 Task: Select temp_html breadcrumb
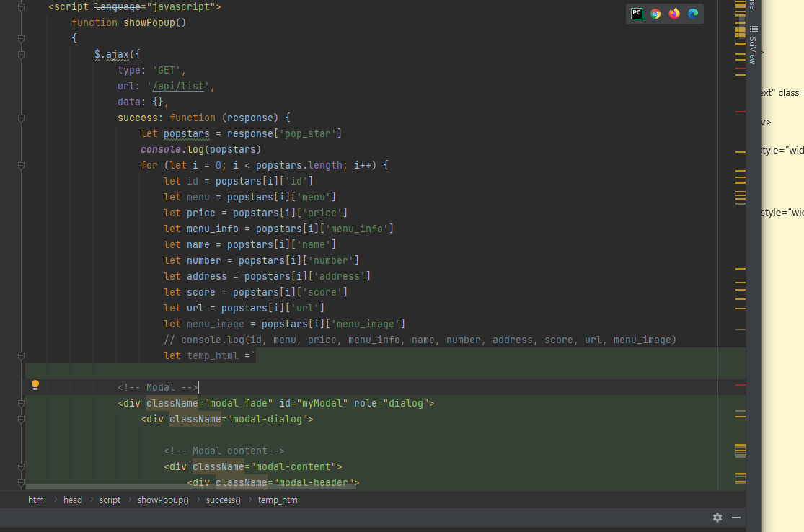coord(279,500)
